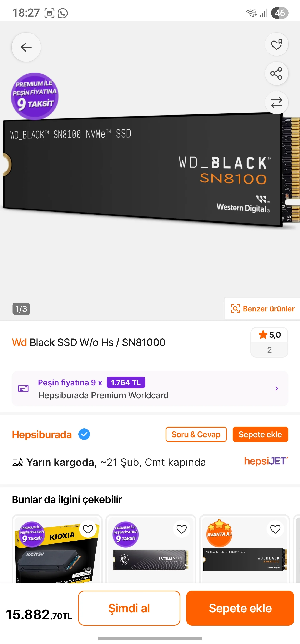
Task: Tap the Premium 9 Taksit purple badge
Action: [x=34, y=96]
